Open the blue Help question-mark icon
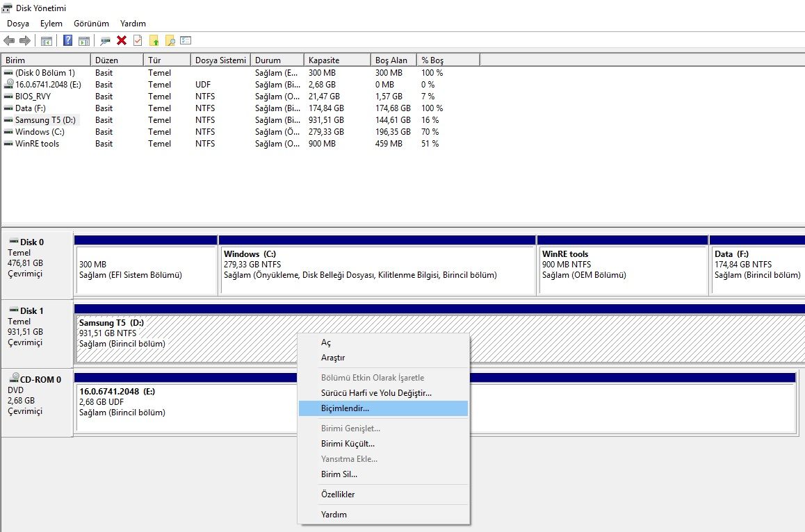The height and width of the screenshot is (532, 805). [67, 40]
